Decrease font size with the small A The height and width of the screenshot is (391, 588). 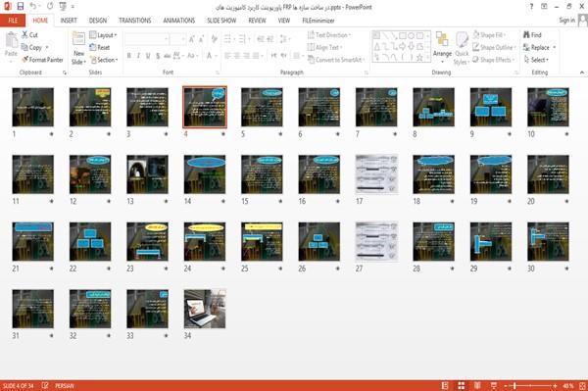point(201,39)
